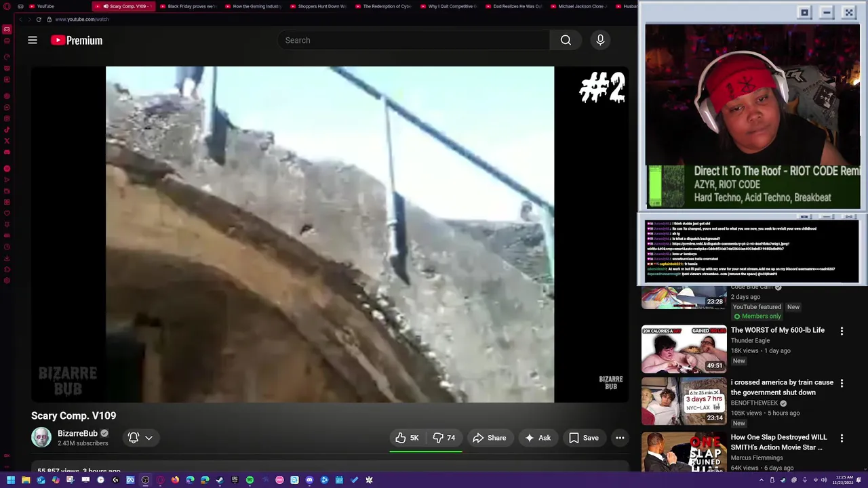Open X (Twitter) in Opera GX sidebar
The height and width of the screenshot is (488, 868).
7,141
